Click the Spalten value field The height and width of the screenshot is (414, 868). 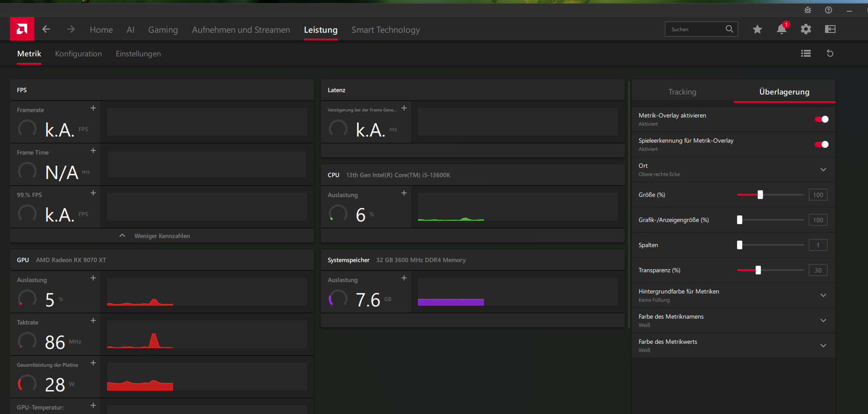pyautogui.click(x=818, y=245)
